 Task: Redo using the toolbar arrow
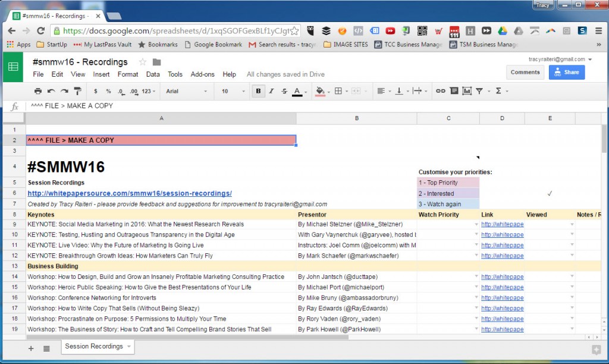coord(64,91)
